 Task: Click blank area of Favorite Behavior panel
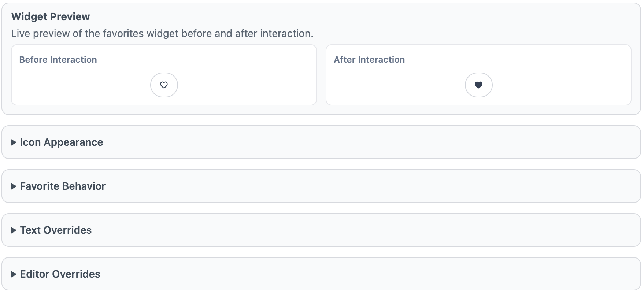[x=366, y=186]
